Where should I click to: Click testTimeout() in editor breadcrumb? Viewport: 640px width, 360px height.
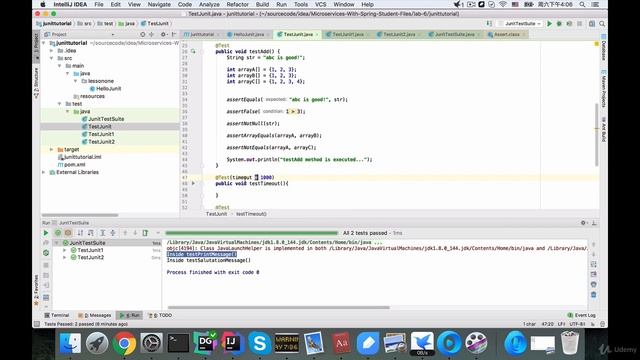(x=251, y=214)
